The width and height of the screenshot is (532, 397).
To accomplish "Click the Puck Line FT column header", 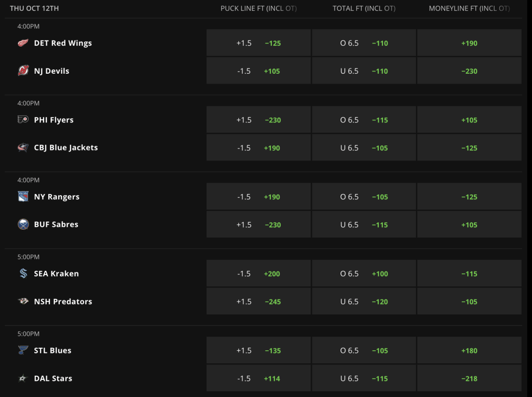I will (259, 8).
